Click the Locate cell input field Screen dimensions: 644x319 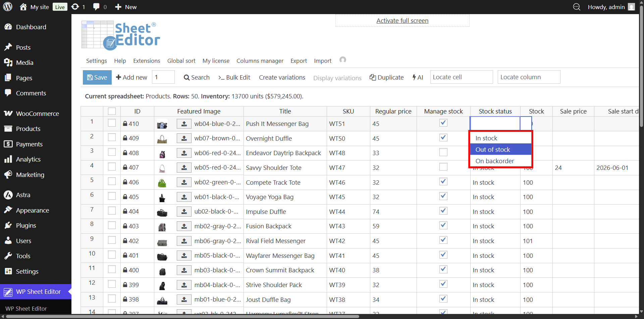(461, 77)
